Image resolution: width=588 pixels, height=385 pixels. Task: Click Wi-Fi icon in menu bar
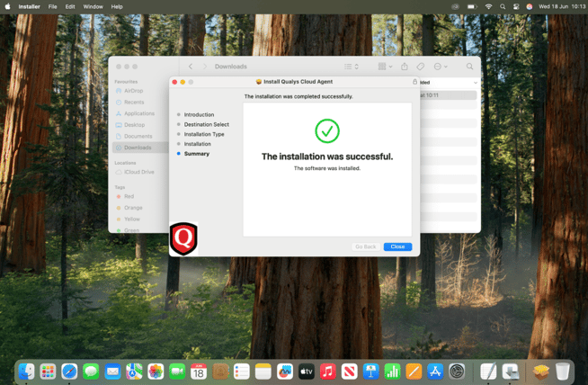488,6
